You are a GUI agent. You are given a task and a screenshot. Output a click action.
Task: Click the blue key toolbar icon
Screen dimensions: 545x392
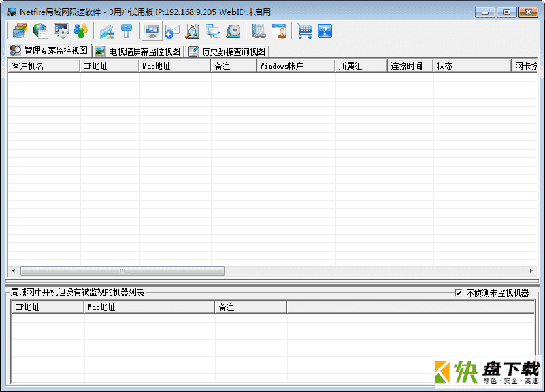point(127,31)
